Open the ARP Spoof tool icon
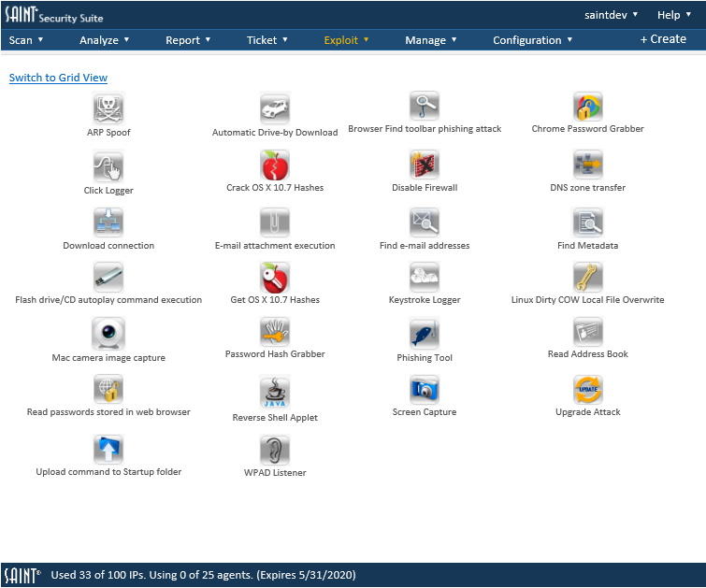Screen dimensions: 706x588 pos(108,108)
